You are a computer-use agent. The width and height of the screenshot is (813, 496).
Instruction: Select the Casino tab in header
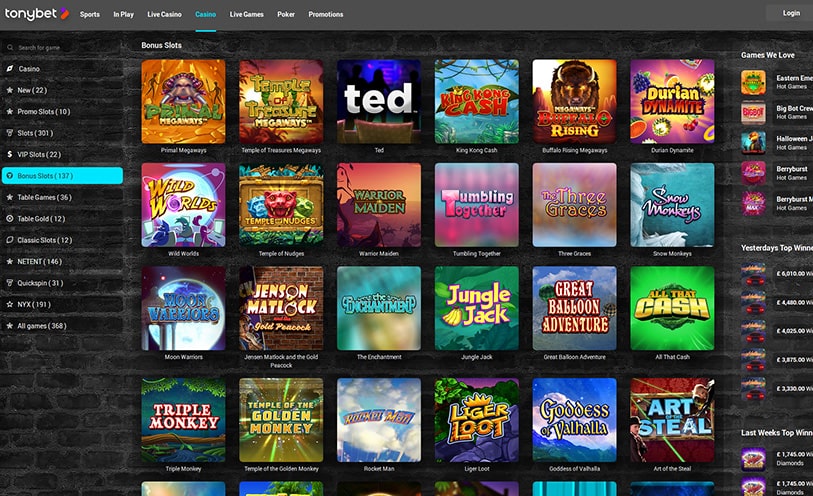click(205, 15)
